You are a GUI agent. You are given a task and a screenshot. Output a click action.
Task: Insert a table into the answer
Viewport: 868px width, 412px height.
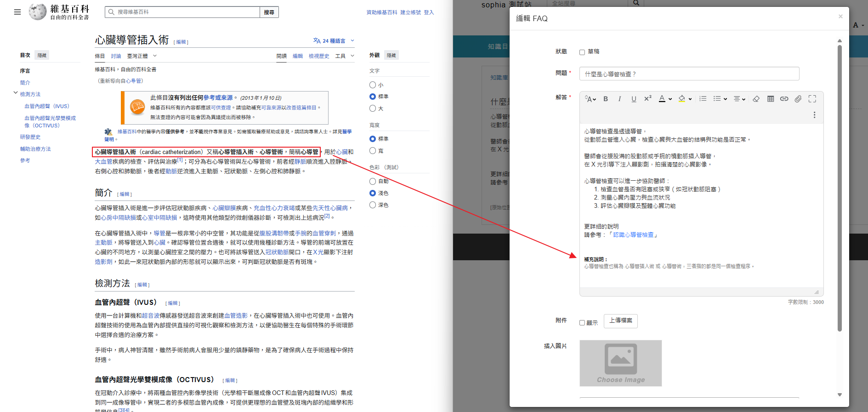[x=771, y=99]
